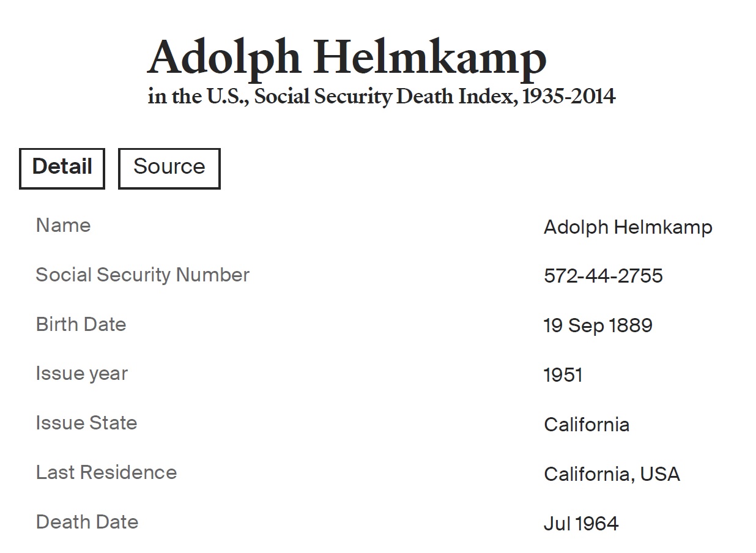This screenshot has height=553, width=756.
Task: Click the Adolph Helmkamp name value
Action: [628, 228]
